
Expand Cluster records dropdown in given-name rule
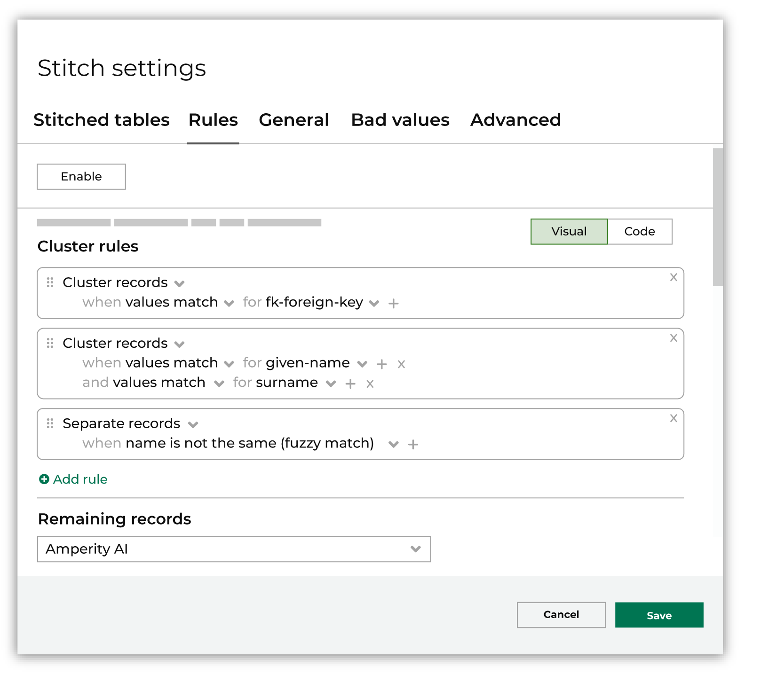pyautogui.click(x=179, y=344)
